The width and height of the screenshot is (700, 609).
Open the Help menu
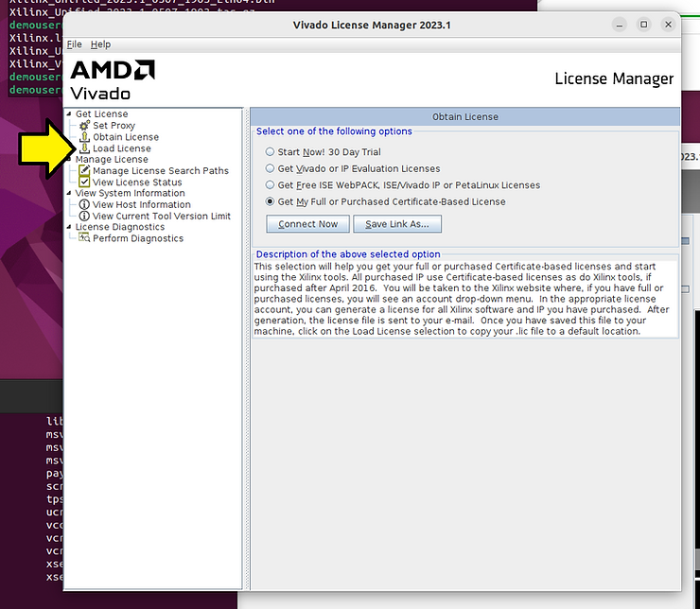pos(100,44)
